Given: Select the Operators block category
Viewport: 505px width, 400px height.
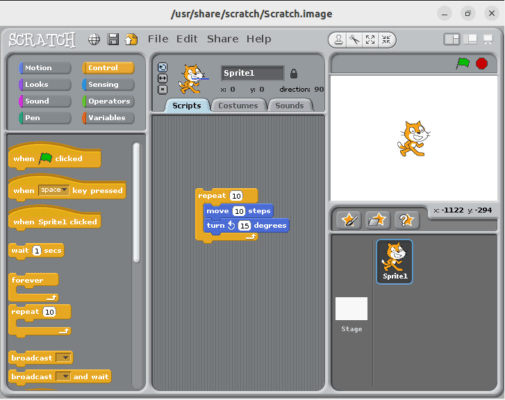Looking at the screenshot, I should point(108,101).
